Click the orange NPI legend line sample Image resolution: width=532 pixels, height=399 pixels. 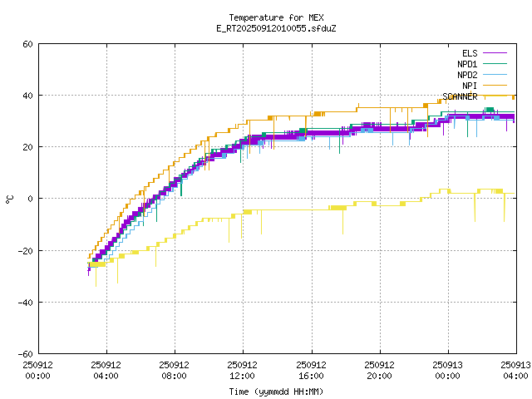(x=494, y=85)
